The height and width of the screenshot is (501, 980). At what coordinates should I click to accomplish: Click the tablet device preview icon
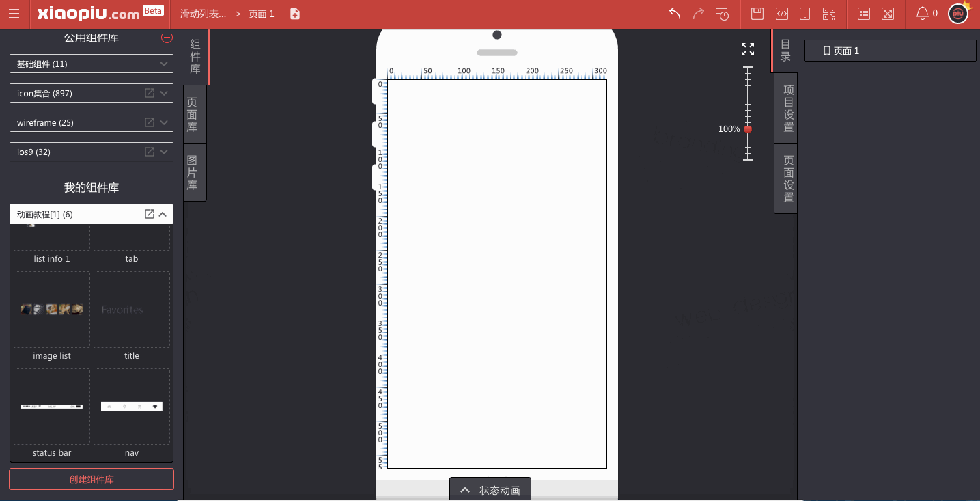pyautogui.click(x=804, y=14)
